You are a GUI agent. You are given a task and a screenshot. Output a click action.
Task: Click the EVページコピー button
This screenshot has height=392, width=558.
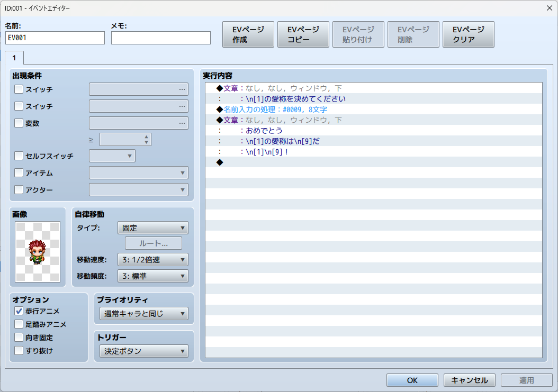[x=303, y=34]
